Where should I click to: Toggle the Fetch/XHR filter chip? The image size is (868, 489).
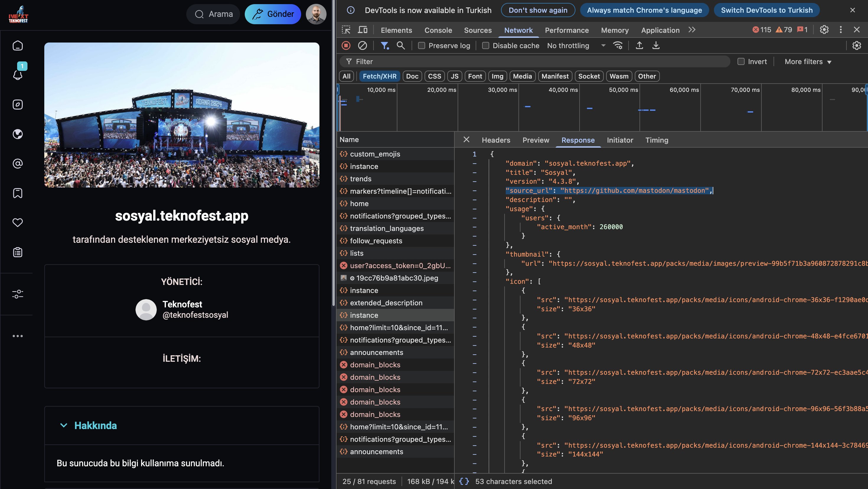380,76
